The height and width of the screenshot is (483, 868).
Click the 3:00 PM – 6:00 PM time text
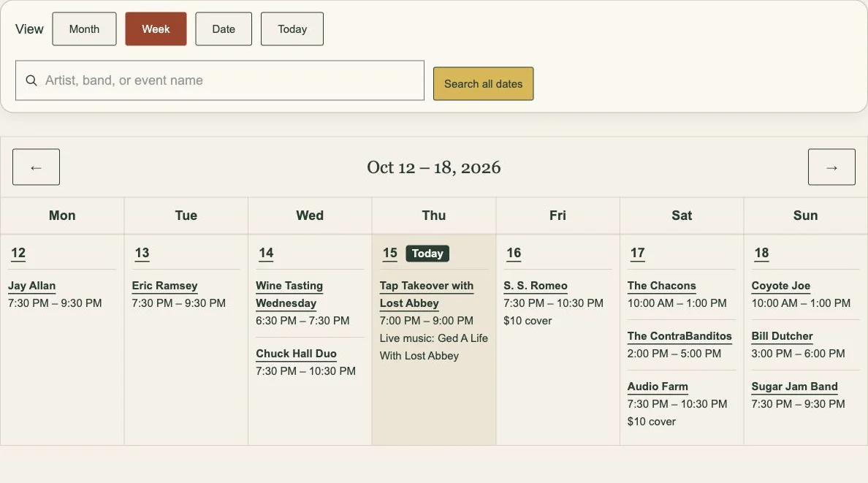(x=799, y=354)
